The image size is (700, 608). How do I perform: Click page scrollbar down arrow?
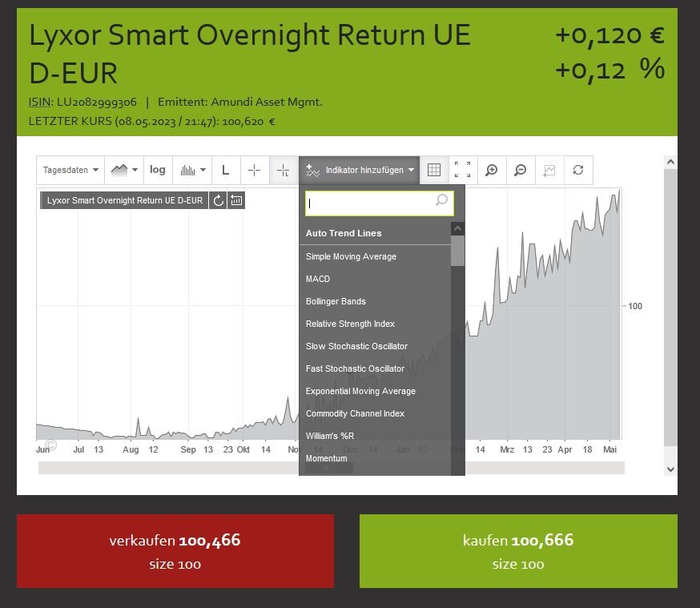point(670,469)
